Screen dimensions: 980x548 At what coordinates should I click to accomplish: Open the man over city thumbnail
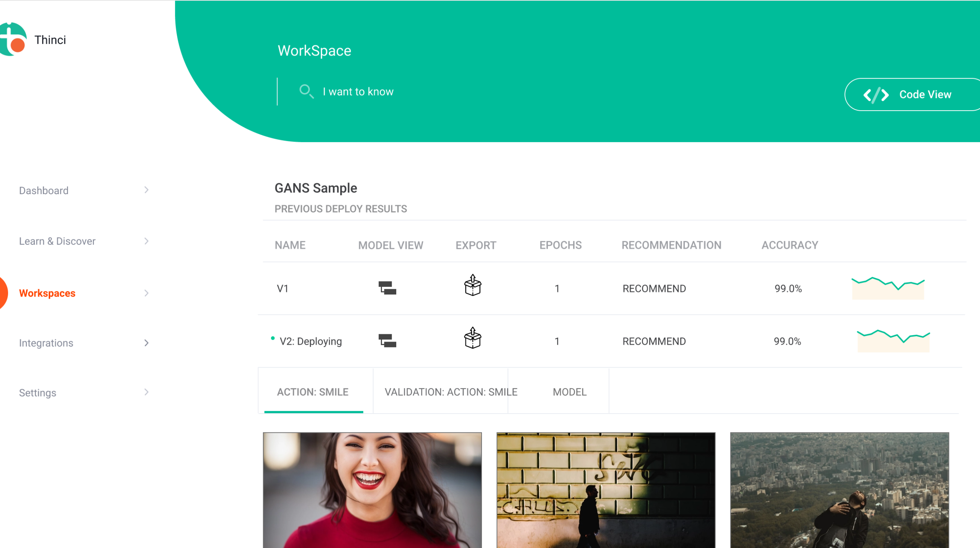840,490
